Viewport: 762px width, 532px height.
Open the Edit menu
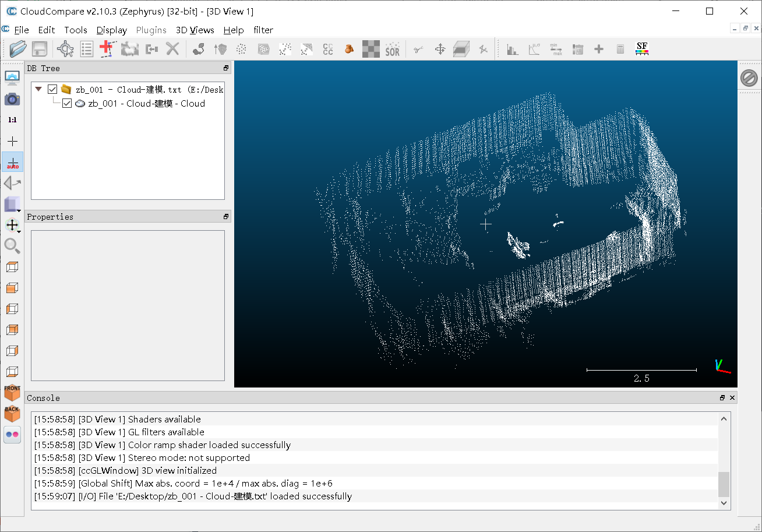(x=47, y=30)
